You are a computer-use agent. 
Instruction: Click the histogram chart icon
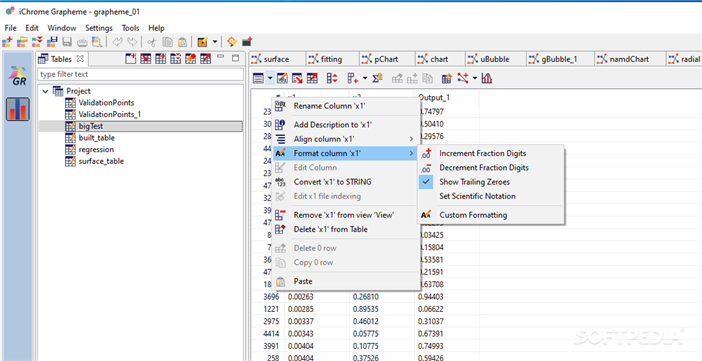pos(487,79)
